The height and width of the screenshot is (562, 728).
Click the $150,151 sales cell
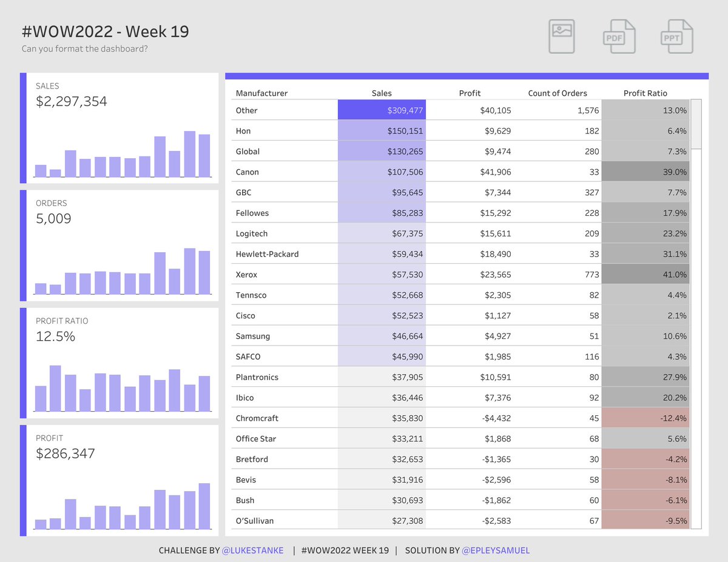coord(382,131)
